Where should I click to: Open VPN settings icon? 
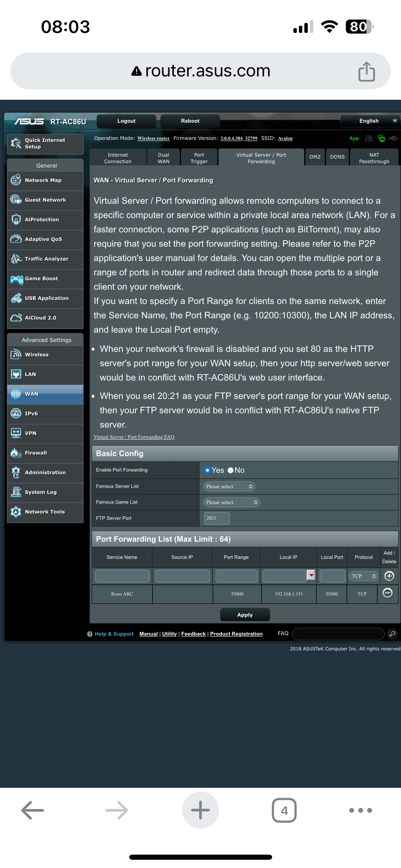pyautogui.click(x=16, y=433)
